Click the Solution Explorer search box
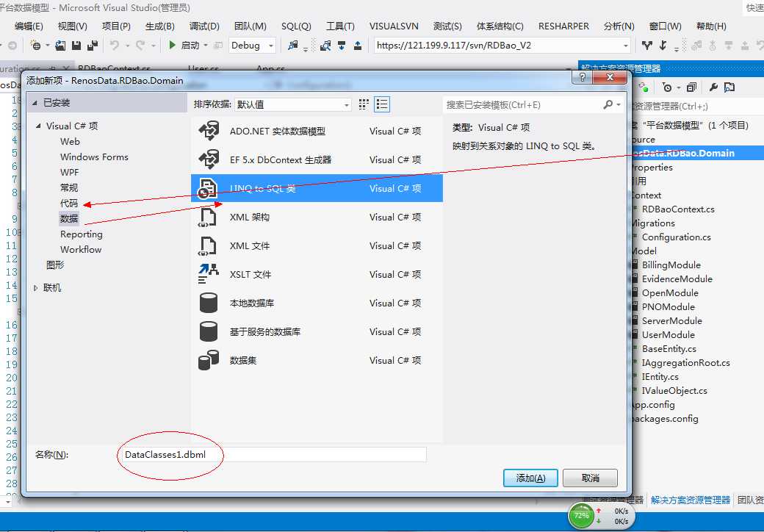Screen dimensions: 764x532 pyautogui.click(x=696, y=107)
